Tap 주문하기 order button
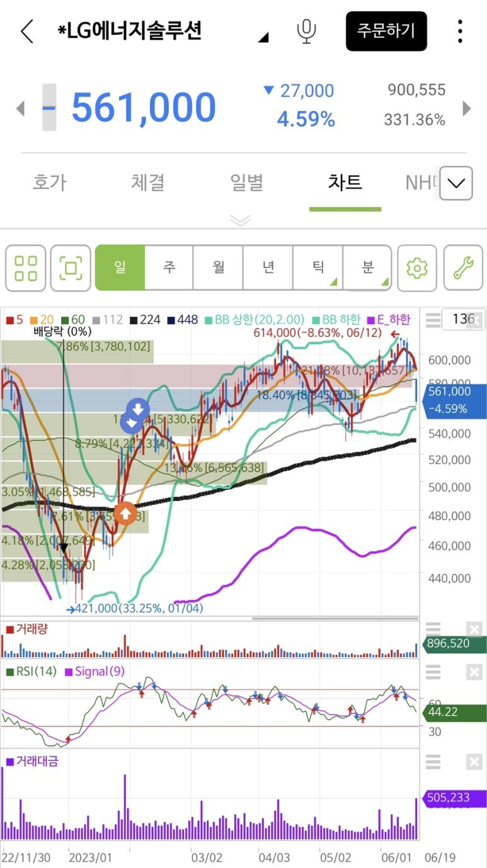 pyautogui.click(x=386, y=31)
